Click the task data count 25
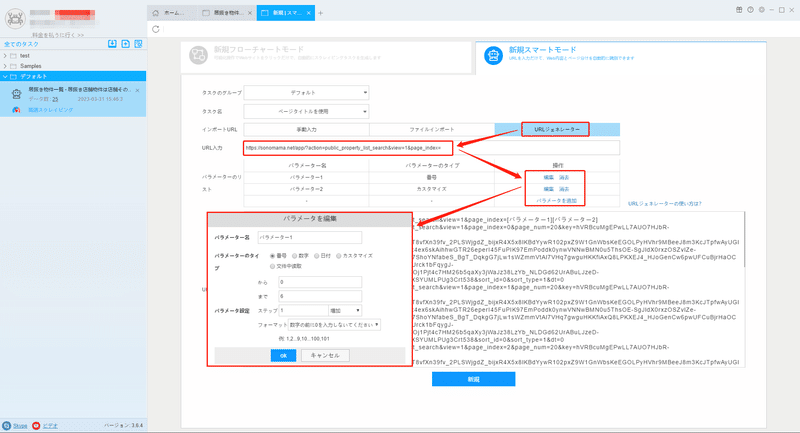This screenshot has height=433, width=800. coord(55,99)
